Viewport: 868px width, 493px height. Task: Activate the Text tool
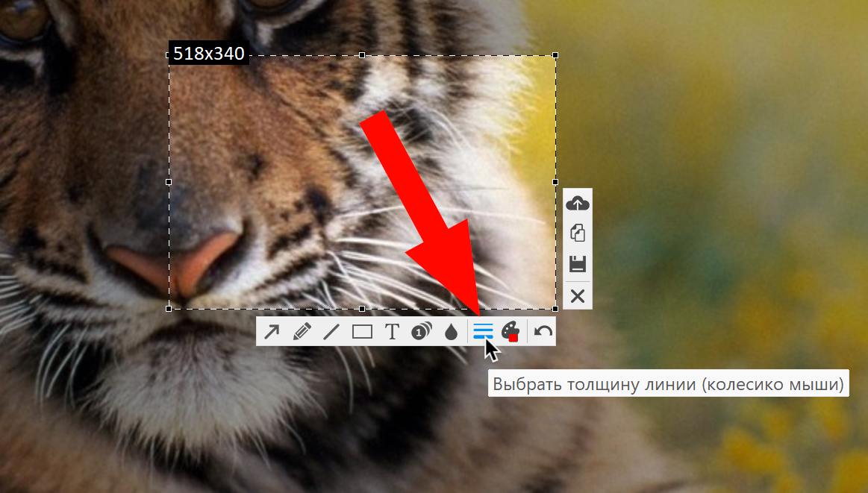(x=392, y=331)
